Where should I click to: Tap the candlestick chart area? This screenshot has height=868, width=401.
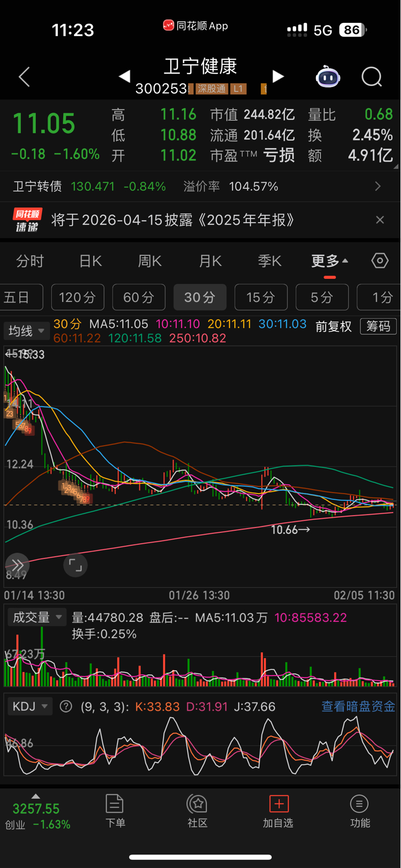click(x=200, y=467)
